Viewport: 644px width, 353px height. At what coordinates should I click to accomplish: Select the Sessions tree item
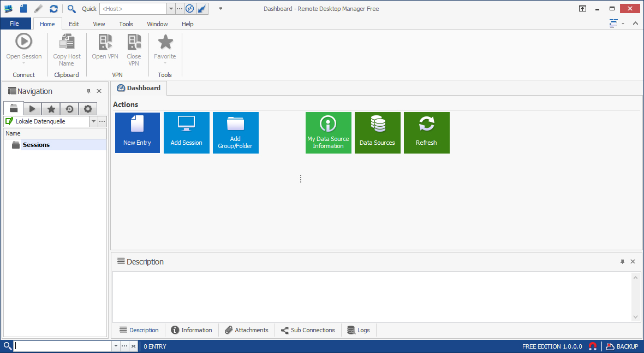point(36,145)
